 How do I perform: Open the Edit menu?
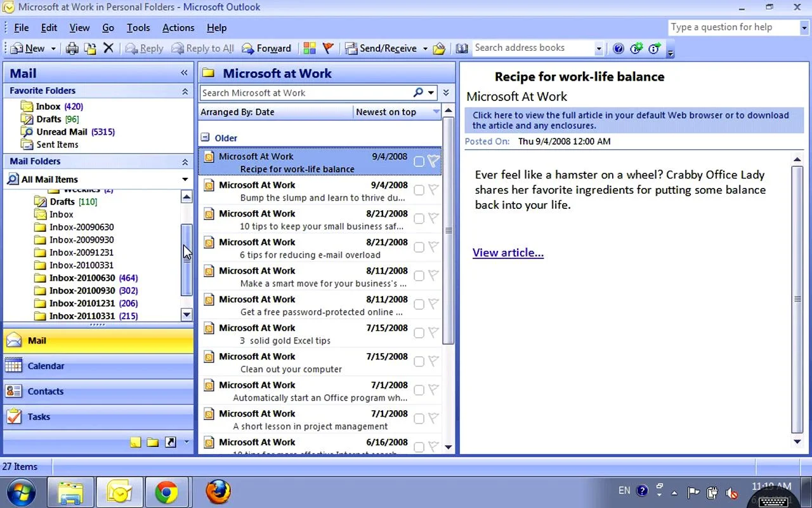[x=49, y=28]
